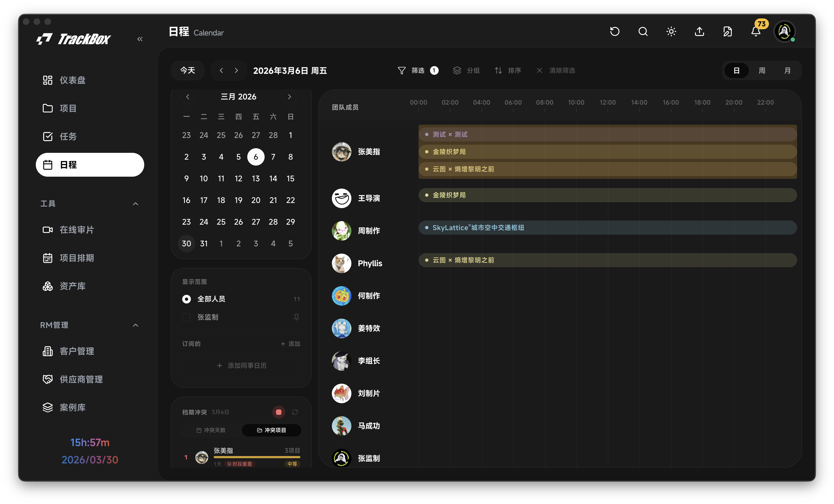
Task: Collapse the sidebar with double-chevron icon
Action: tap(140, 39)
